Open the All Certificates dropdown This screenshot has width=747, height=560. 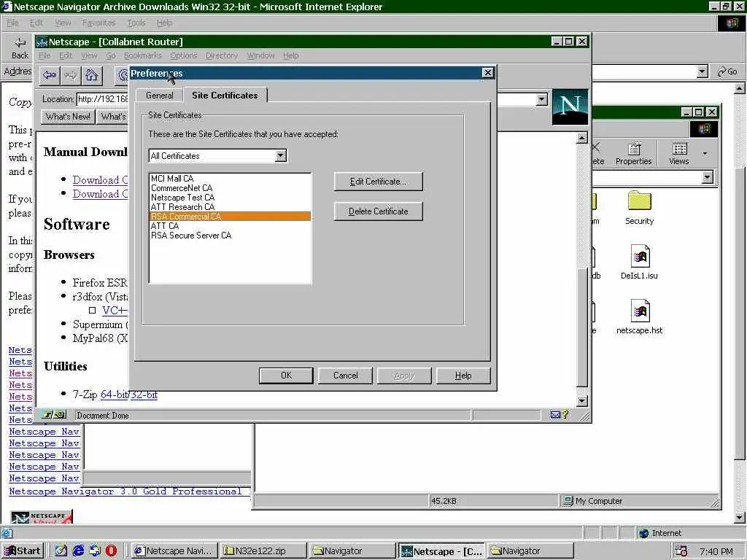click(281, 156)
